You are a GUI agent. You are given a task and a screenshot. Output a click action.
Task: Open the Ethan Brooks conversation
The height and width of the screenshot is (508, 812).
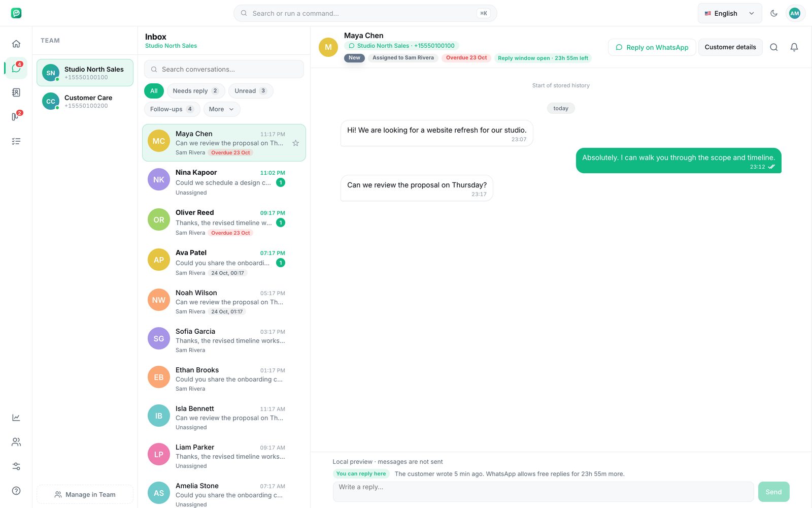coord(224,379)
